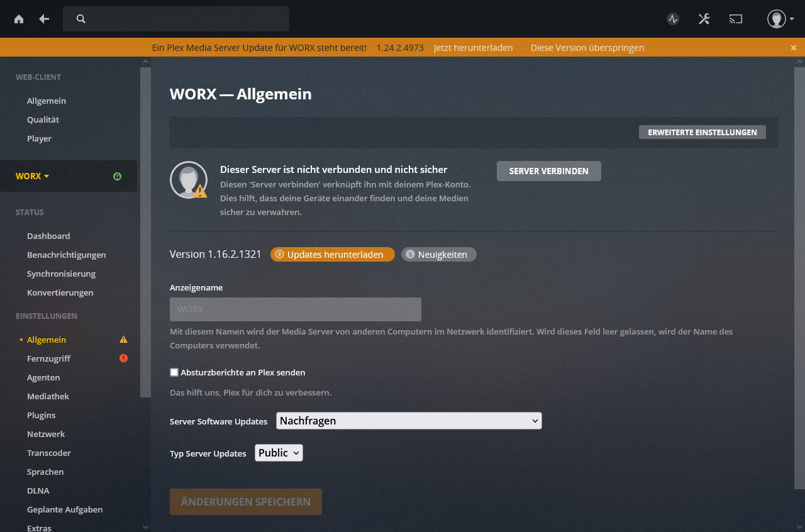
Task: Click version number 1.24.2.4973 in banner
Action: pos(400,48)
